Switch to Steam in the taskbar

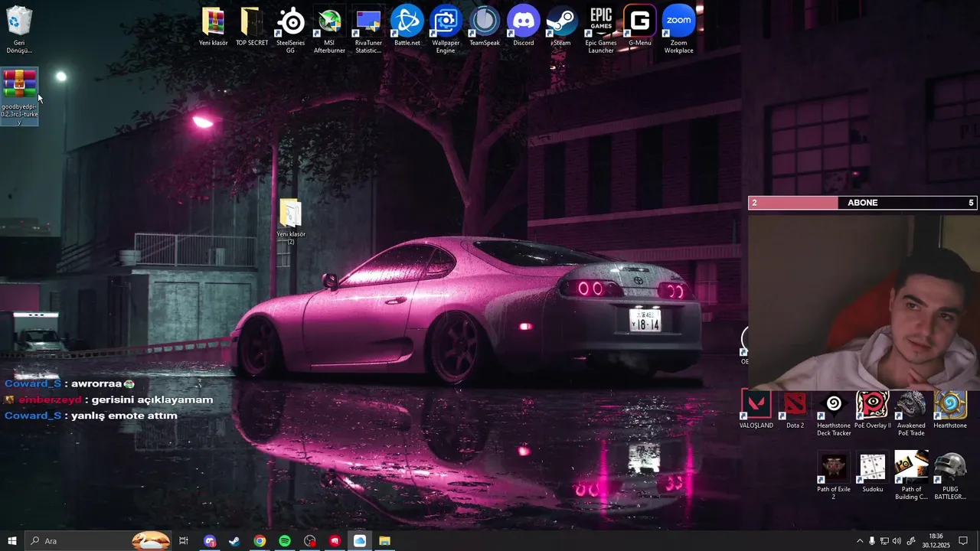[x=234, y=541]
